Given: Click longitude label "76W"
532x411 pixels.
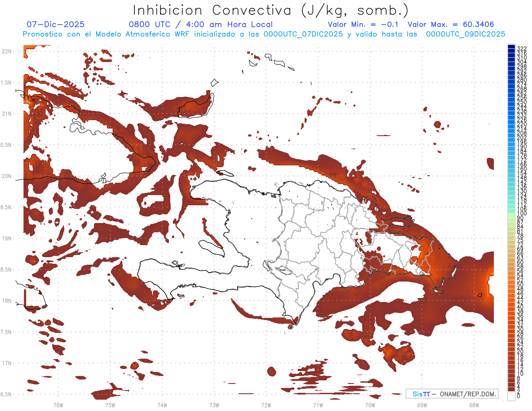Looking at the screenshot, I should [58, 405].
